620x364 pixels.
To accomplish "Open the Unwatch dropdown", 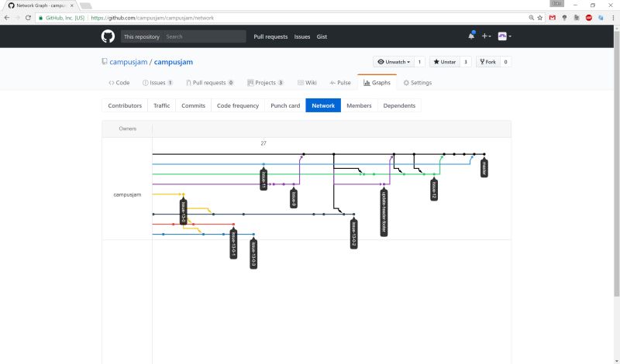I will tap(394, 62).
